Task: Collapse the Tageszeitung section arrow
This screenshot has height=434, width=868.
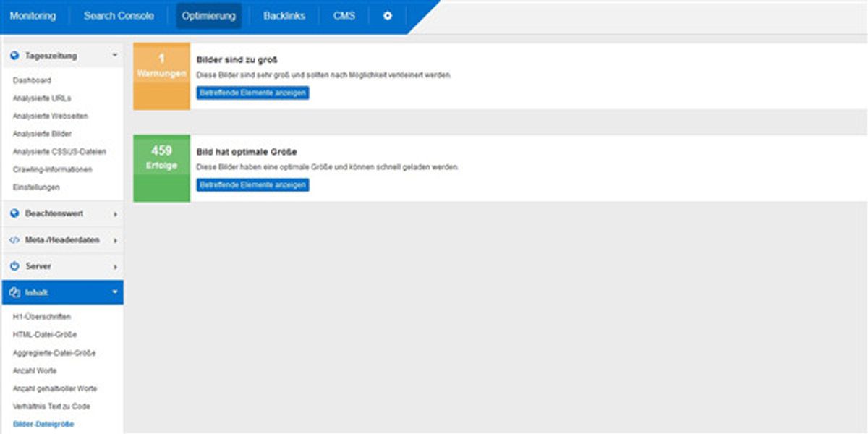Action: coord(114,55)
